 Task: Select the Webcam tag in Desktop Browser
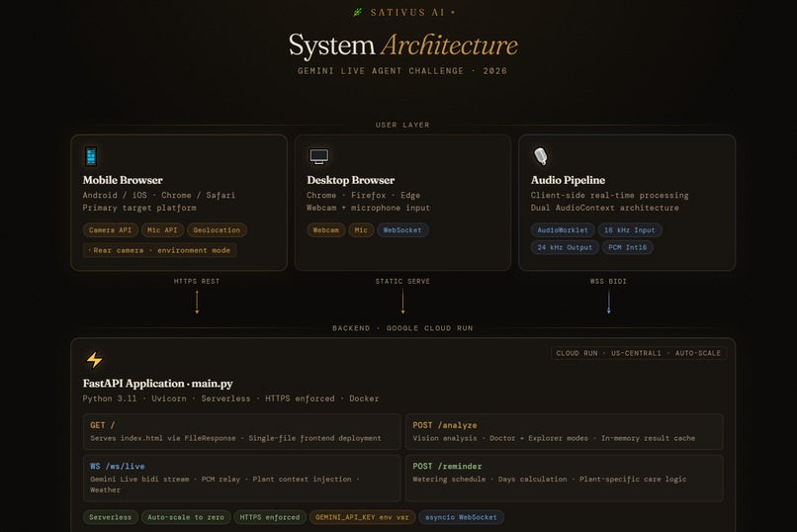[325, 230]
